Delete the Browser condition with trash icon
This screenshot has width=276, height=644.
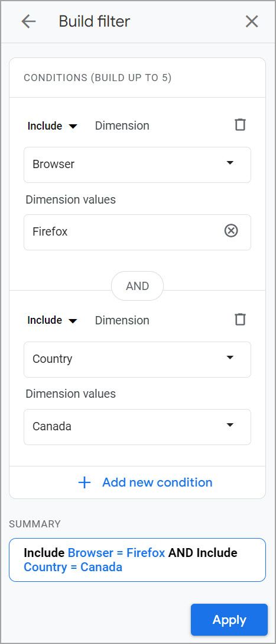[x=240, y=125]
